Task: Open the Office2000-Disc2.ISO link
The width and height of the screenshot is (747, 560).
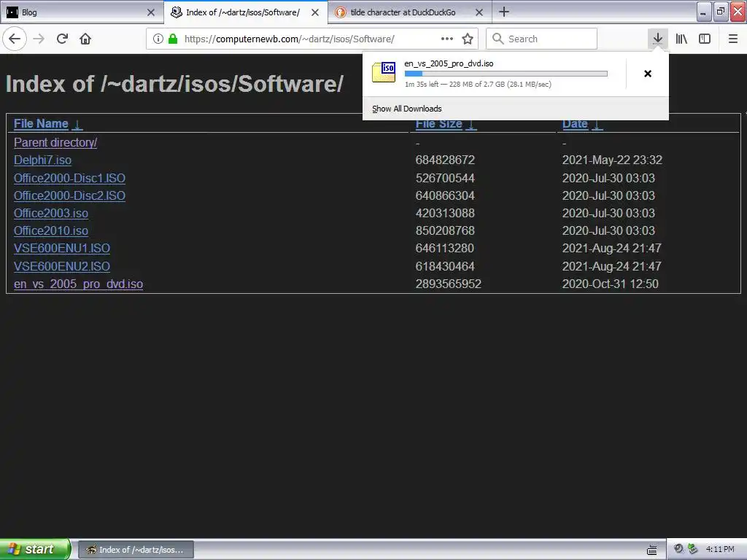Action: [x=69, y=195]
